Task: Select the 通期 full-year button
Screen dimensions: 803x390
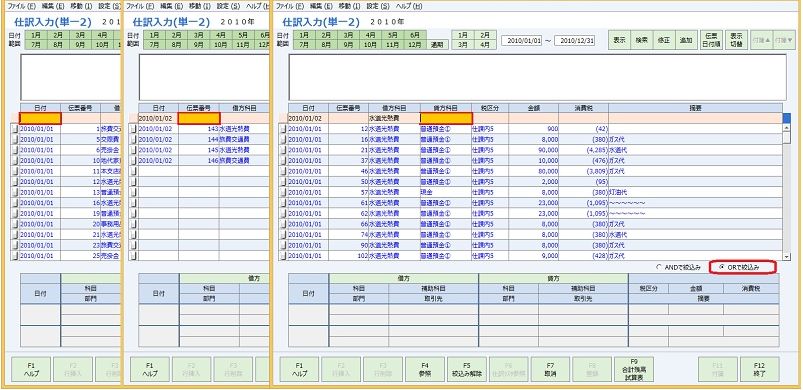Action: click(x=438, y=45)
